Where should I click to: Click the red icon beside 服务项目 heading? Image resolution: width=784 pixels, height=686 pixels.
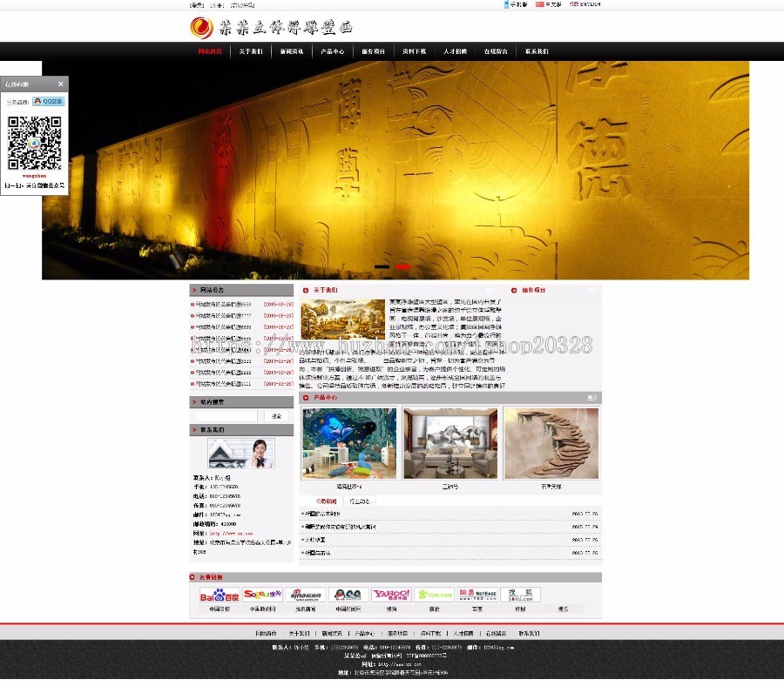click(x=514, y=290)
